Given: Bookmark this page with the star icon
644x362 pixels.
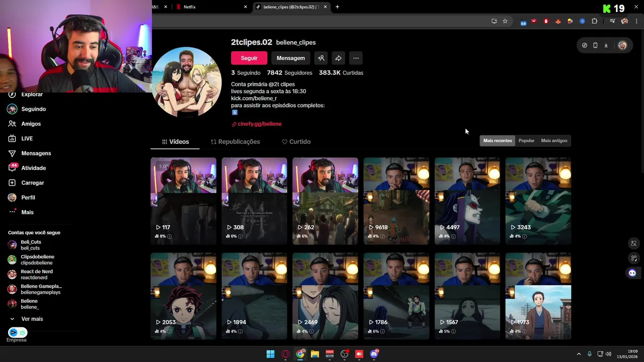Looking at the screenshot, I should point(505,21).
